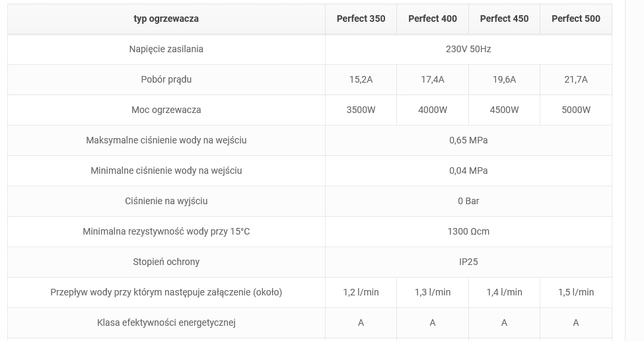Viewport: 644px width, 341px height.
Task: Click the "Moc ogrzewacza" row label
Action: [166, 110]
